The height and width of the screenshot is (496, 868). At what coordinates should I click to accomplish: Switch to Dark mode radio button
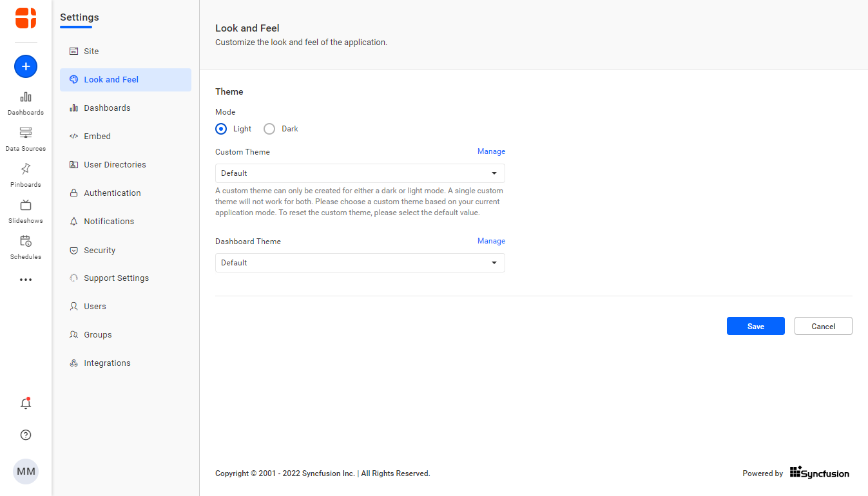(x=269, y=129)
